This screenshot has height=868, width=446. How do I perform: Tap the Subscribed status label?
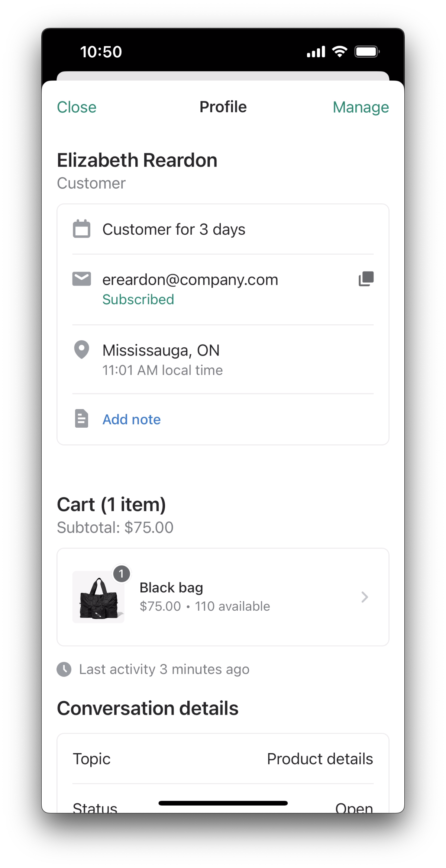point(138,299)
